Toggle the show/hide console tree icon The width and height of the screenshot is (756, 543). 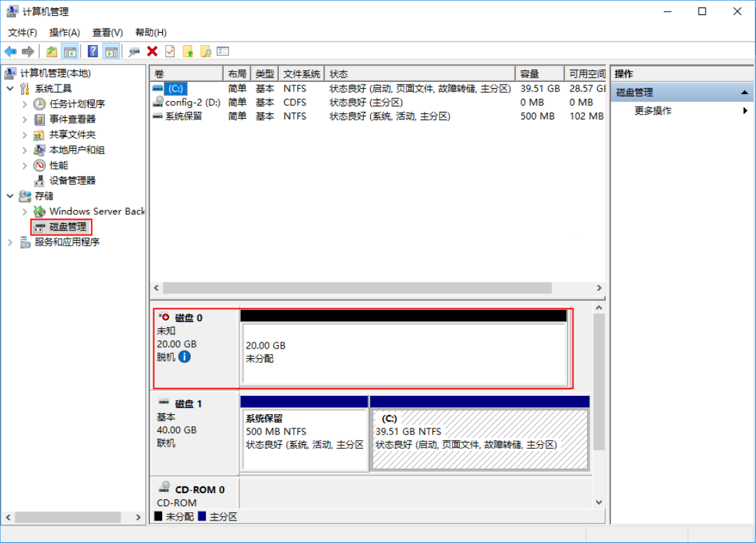pos(70,51)
